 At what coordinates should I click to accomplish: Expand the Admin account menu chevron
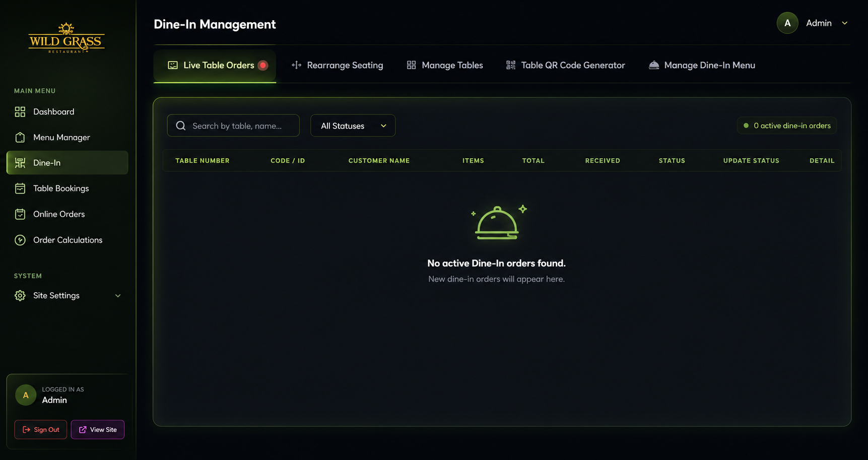pos(845,23)
